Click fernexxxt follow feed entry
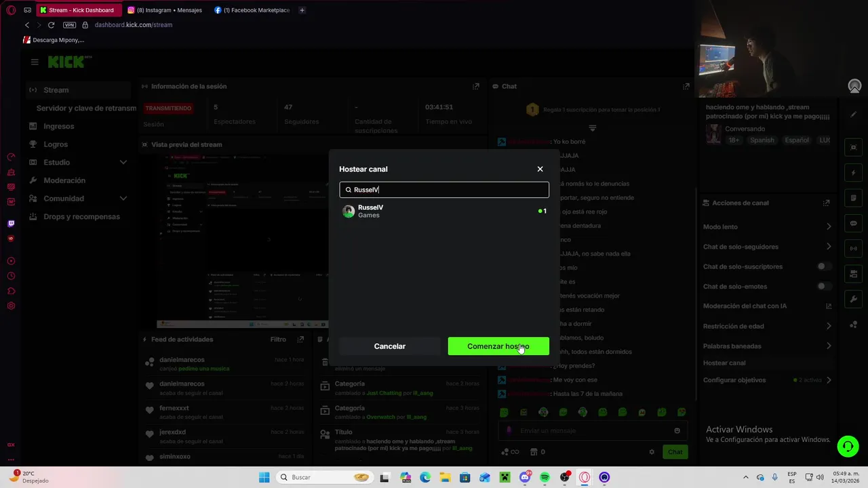The width and height of the screenshot is (868, 488). [x=224, y=412]
